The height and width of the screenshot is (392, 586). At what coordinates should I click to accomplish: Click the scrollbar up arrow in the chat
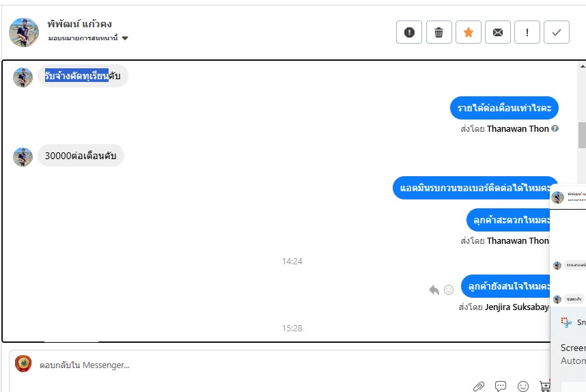coord(583,66)
